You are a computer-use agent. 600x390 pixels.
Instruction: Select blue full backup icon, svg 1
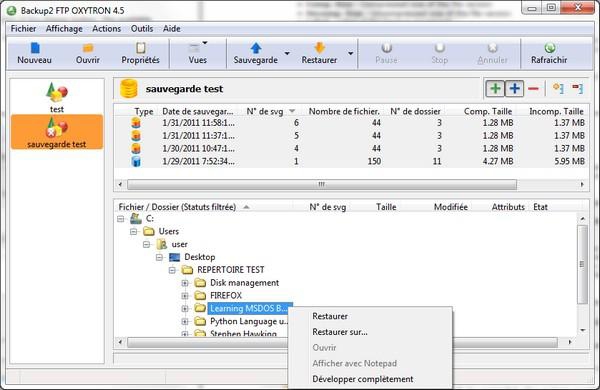[x=136, y=161]
